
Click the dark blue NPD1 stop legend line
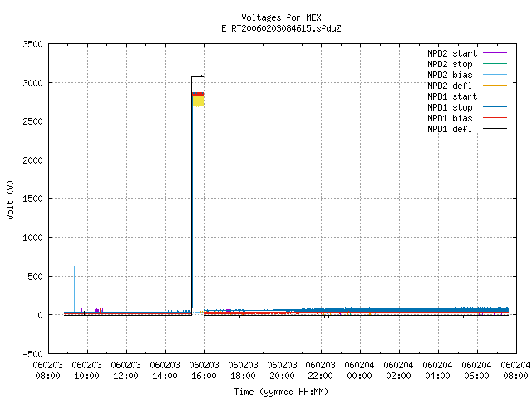[x=495, y=107]
